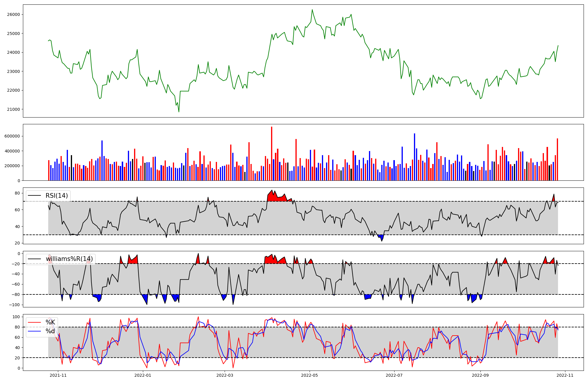588x382 pixels.
Task: Click the 2022-09 x-axis date label
Action: click(480, 375)
